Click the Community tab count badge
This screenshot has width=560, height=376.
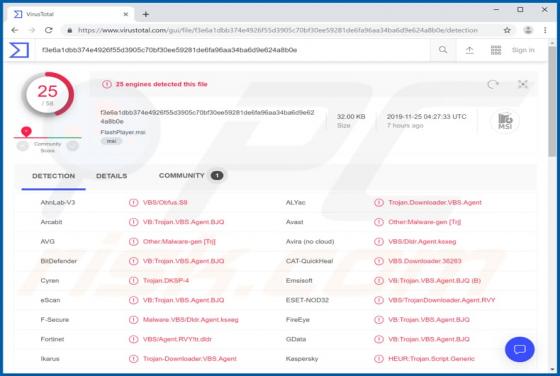(x=217, y=176)
